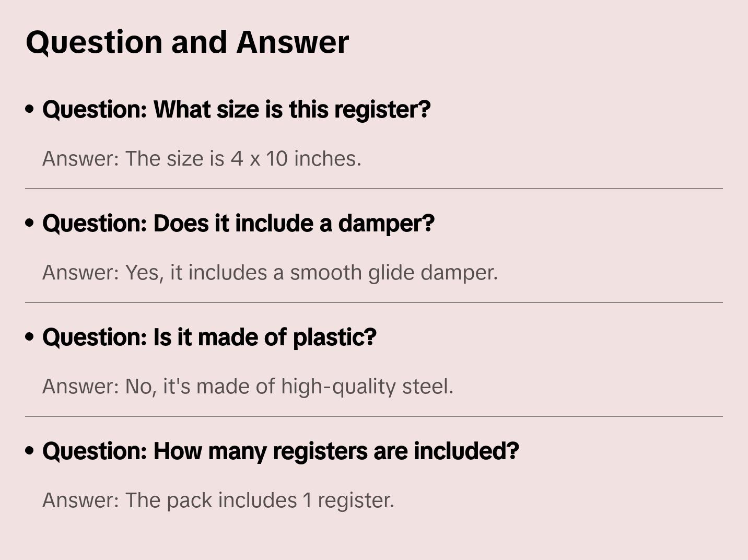Click the bullet beside the registers included question

pyautogui.click(x=30, y=451)
